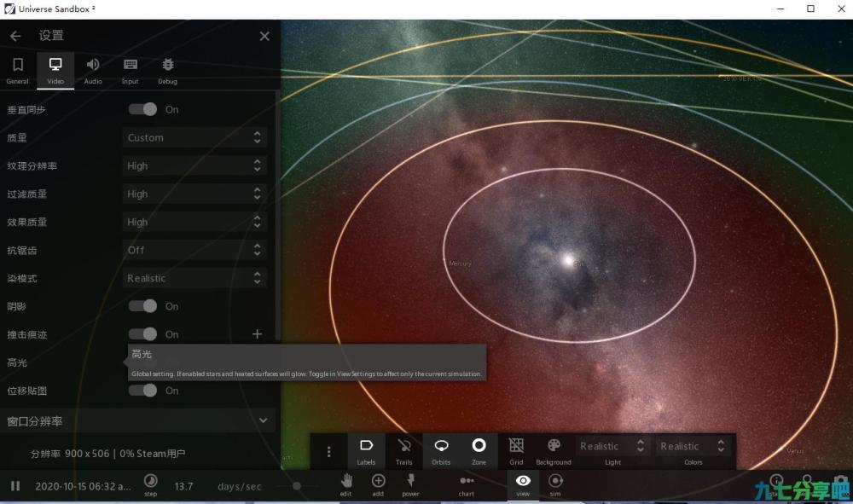
Task: Go back with the settings arrow
Action: [x=15, y=36]
